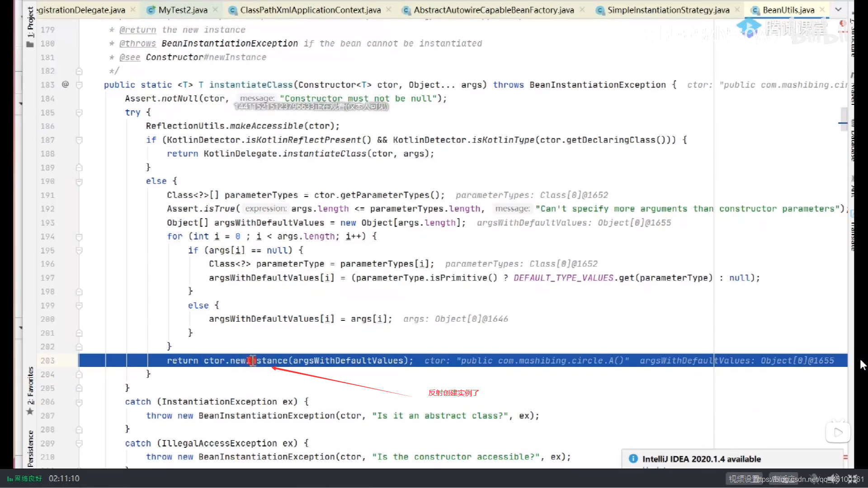Click class icon on SimpleInstantiationStrategy.java tab
The width and height of the screenshot is (868, 488).
tap(600, 10)
